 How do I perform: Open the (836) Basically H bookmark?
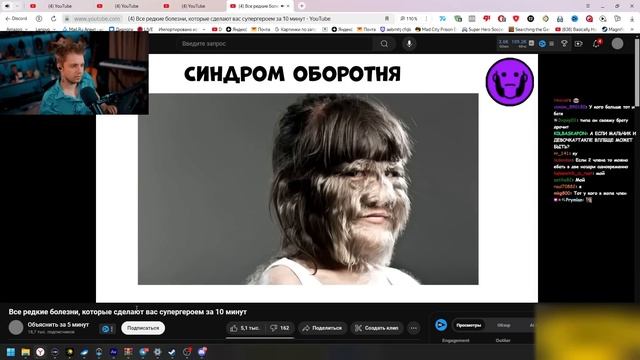[576, 29]
